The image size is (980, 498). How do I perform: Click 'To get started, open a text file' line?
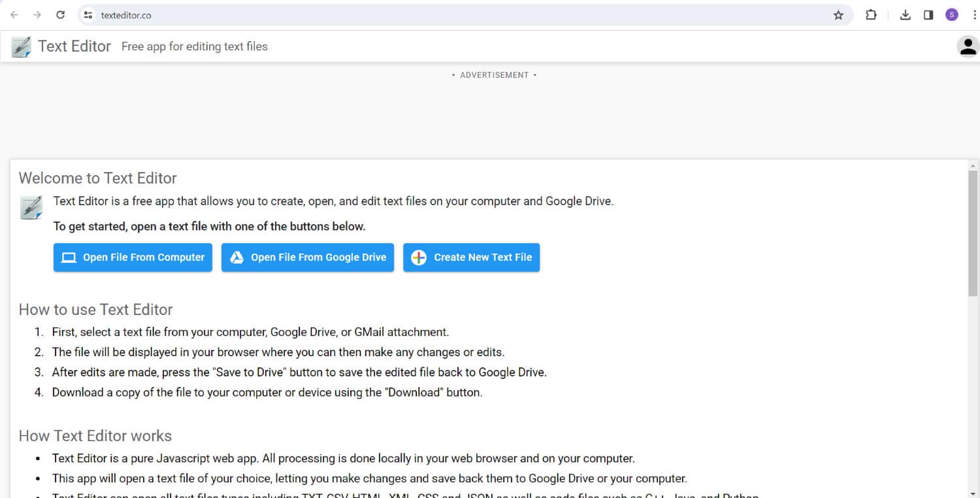point(210,227)
